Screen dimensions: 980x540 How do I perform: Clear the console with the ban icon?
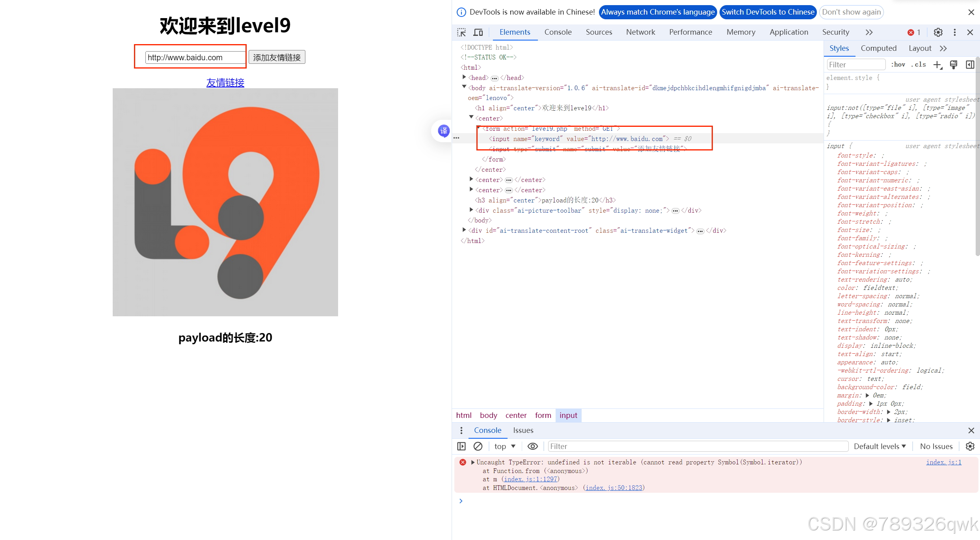click(x=478, y=446)
